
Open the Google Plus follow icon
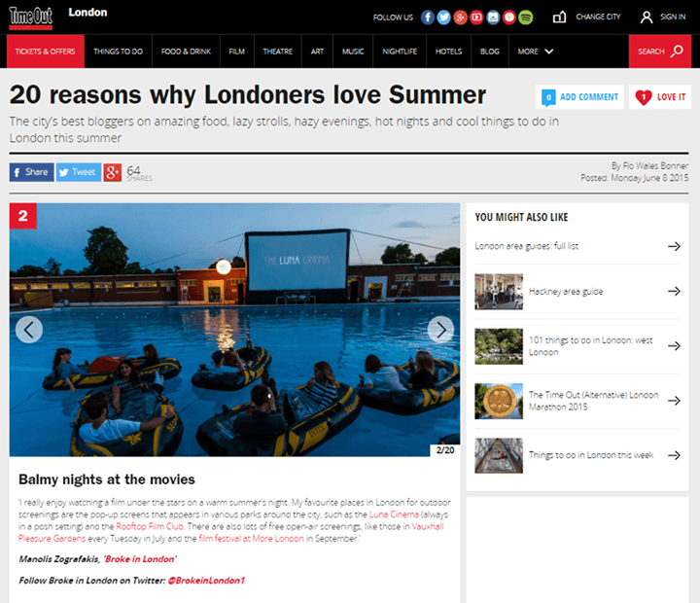[460, 18]
